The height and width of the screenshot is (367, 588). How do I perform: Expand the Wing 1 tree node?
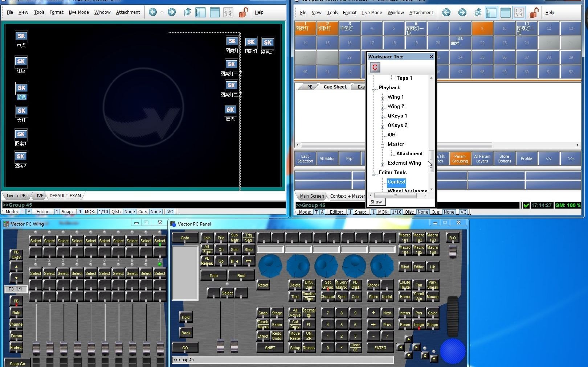pyautogui.click(x=383, y=99)
